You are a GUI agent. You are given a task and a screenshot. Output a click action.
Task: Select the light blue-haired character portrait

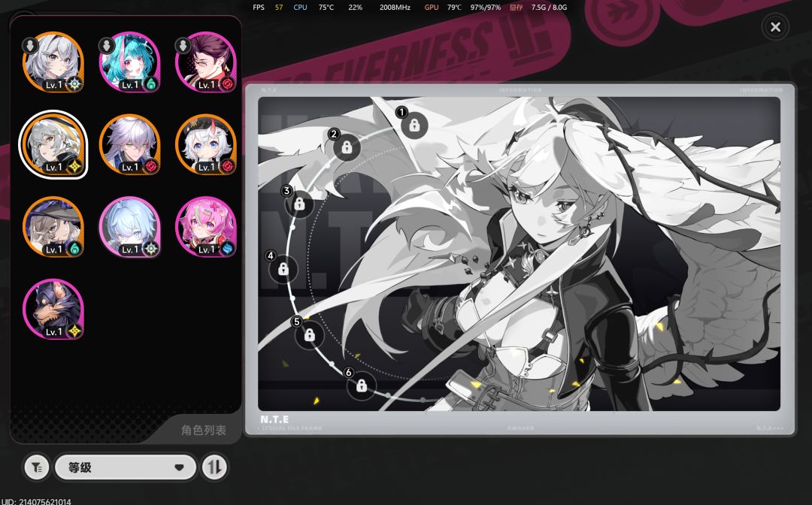129,227
